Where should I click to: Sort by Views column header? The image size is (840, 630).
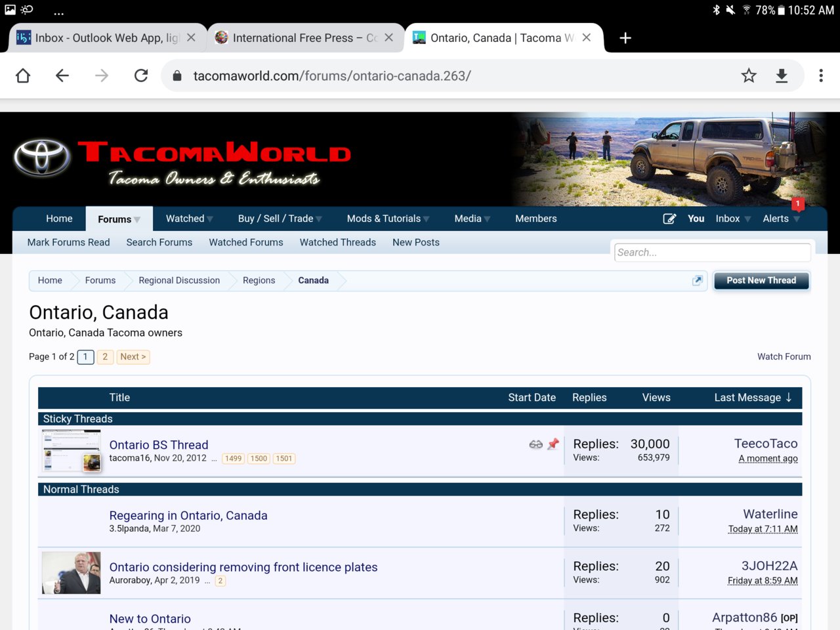pos(656,397)
